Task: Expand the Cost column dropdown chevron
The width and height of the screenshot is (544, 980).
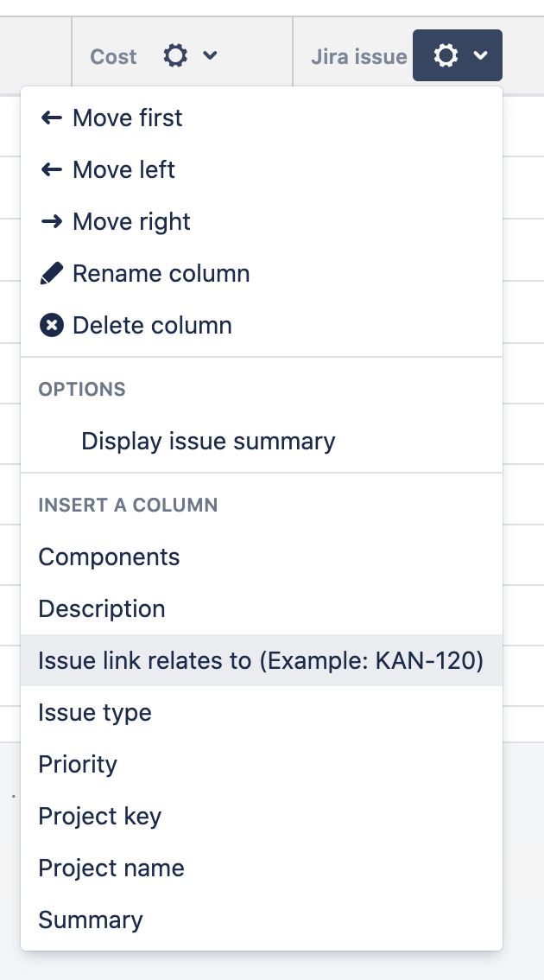Action: click(x=210, y=57)
